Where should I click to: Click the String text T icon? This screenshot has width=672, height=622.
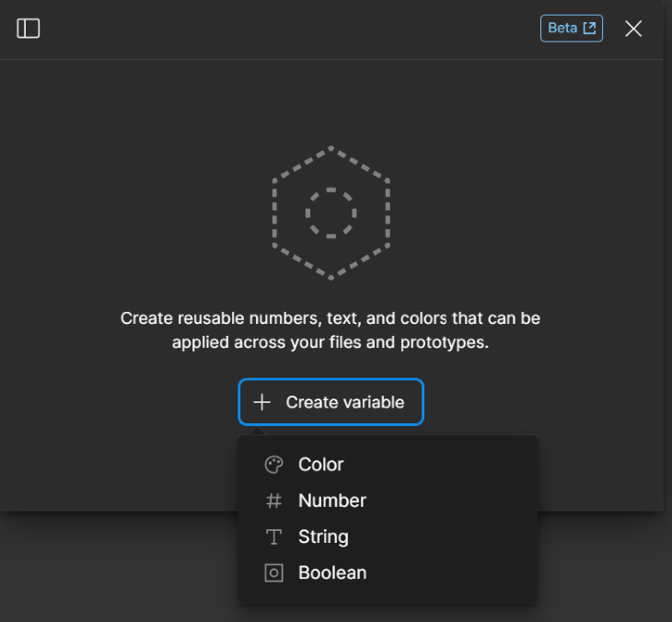273,536
